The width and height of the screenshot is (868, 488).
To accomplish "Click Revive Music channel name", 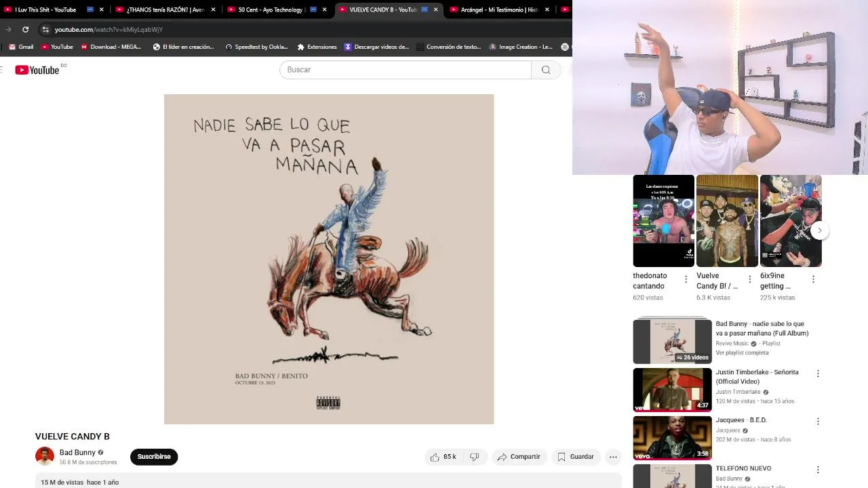I will pyautogui.click(x=732, y=344).
